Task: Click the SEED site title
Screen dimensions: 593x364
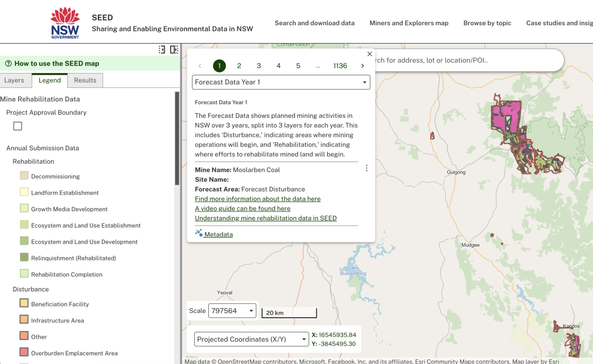Action: [x=102, y=17]
